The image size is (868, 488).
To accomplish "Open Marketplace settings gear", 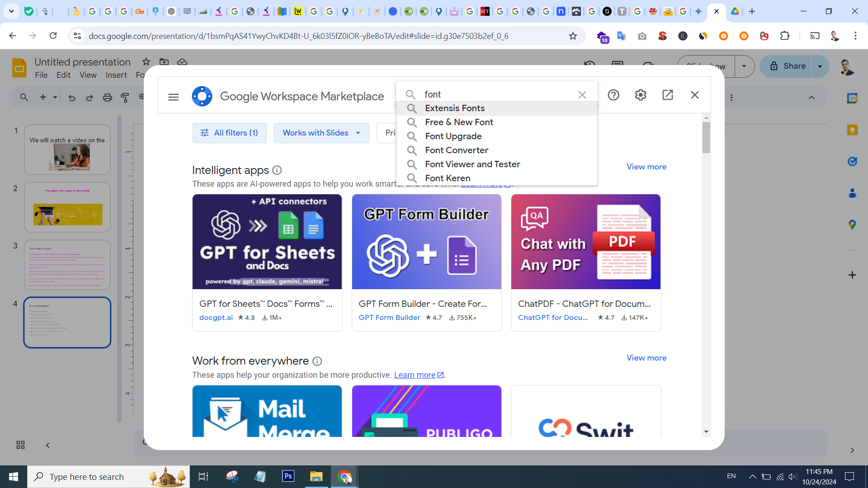I will click(641, 95).
